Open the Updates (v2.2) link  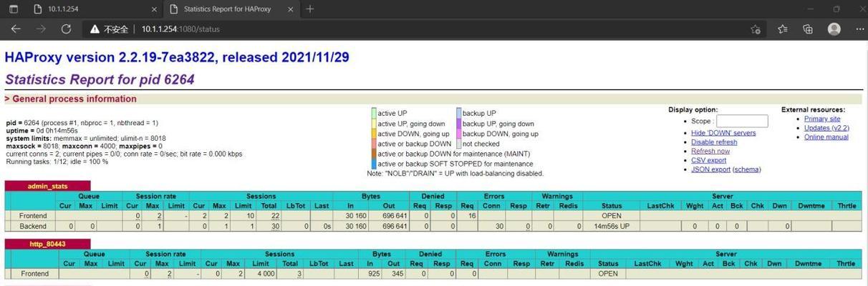coord(826,128)
